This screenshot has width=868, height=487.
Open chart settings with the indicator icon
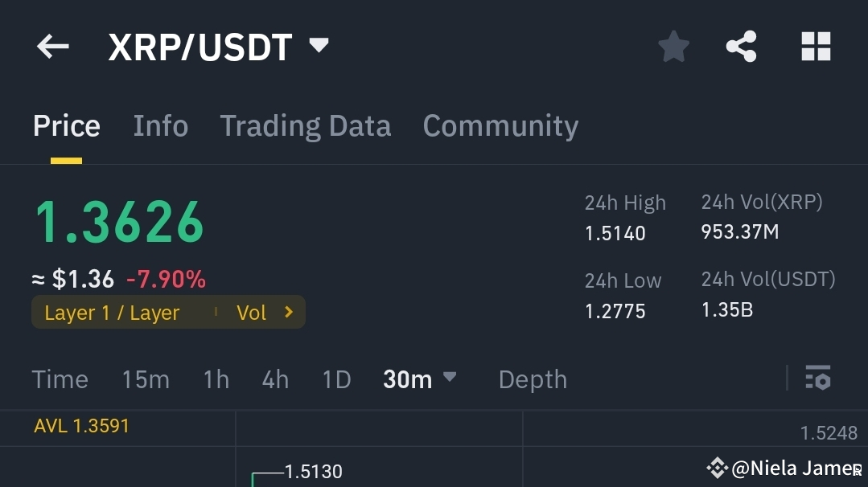817,378
